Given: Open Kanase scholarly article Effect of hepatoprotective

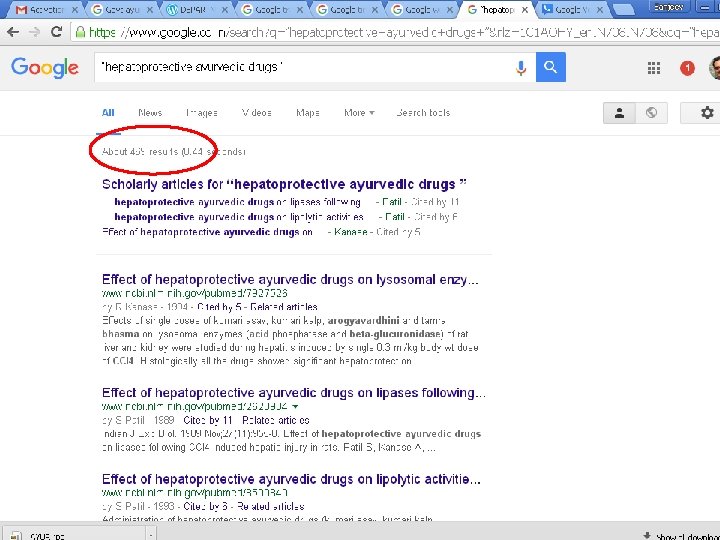Looking at the screenshot, I should [x=208, y=232].
